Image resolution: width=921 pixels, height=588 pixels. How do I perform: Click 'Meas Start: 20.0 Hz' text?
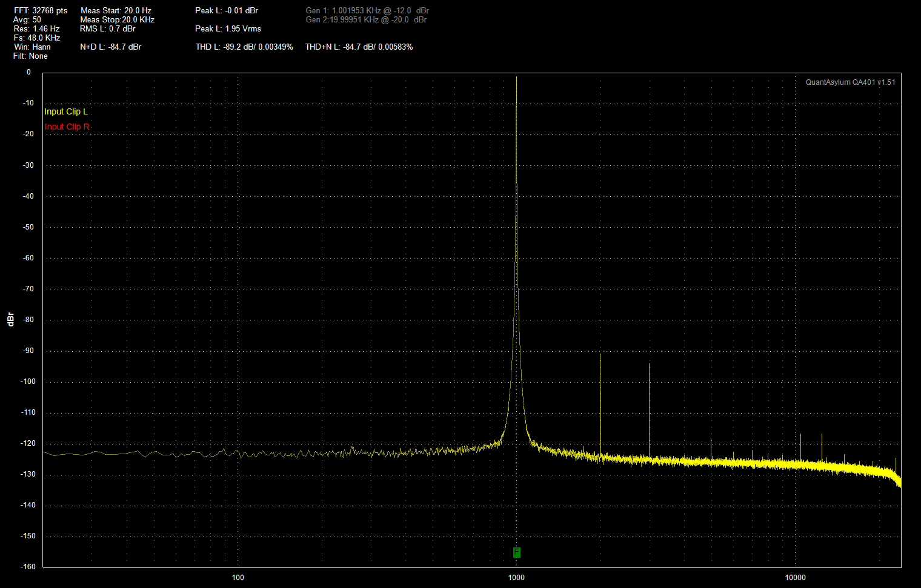pos(116,11)
